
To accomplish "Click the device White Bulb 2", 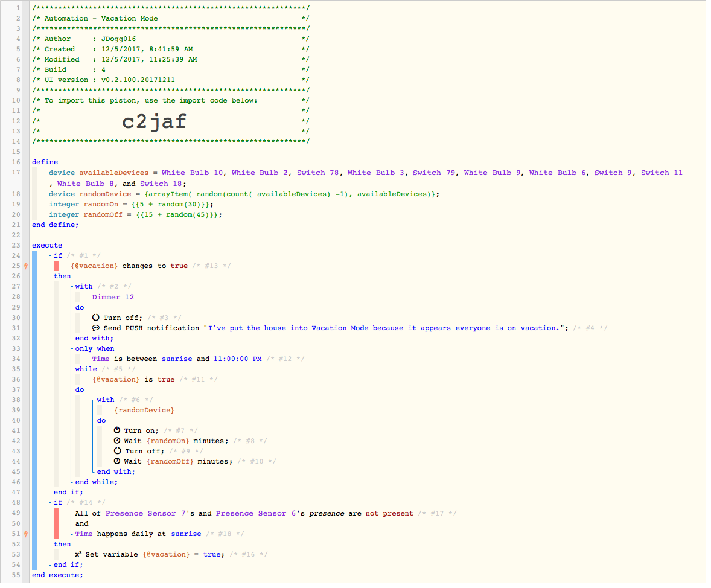I will point(260,173).
